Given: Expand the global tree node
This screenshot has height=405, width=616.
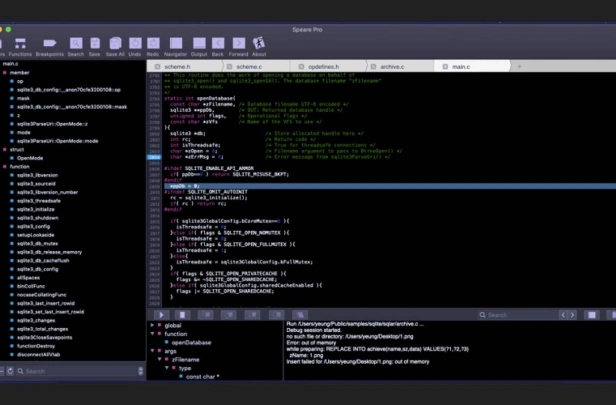Looking at the screenshot, I should click(x=152, y=325).
